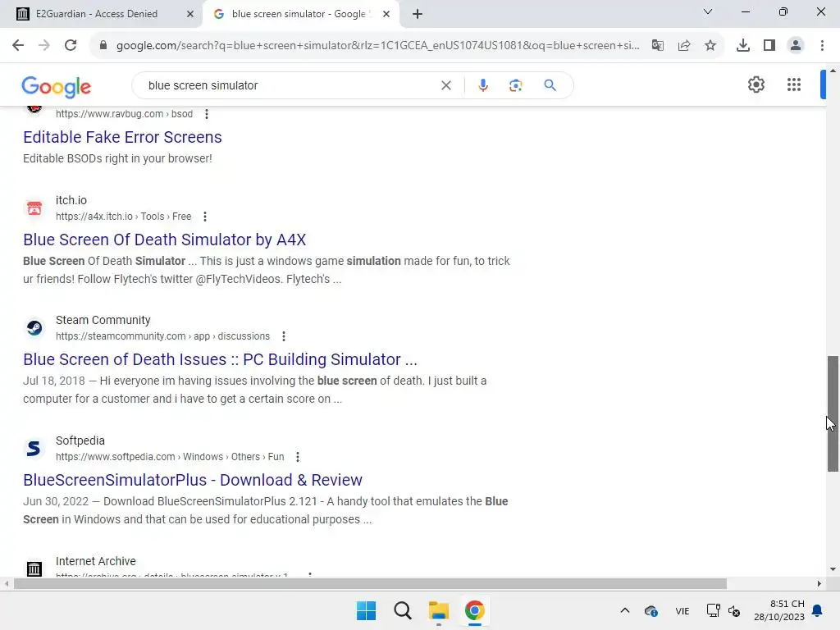The width and height of the screenshot is (840, 630).
Task: Bookmark this tab with the star
Action: click(710, 46)
